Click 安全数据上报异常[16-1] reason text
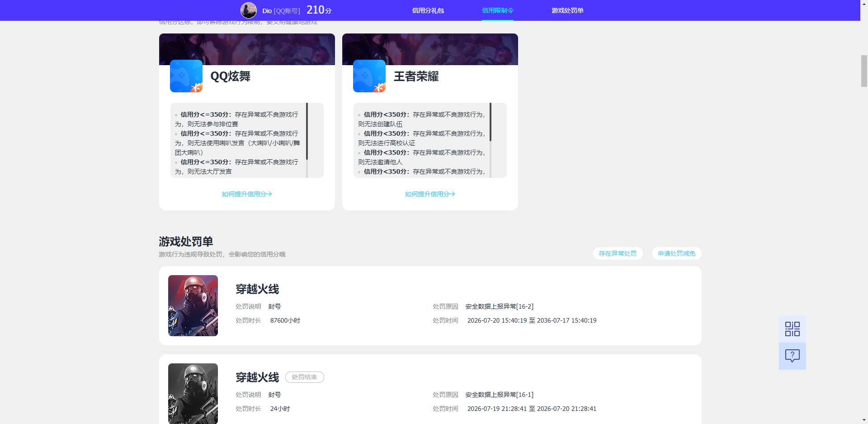 [500, 395]
